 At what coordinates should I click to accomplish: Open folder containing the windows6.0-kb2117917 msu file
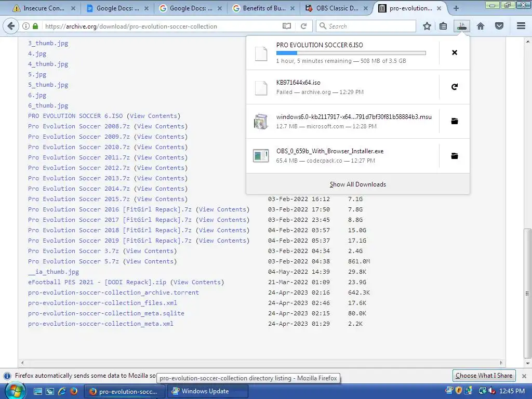(455, 121)
